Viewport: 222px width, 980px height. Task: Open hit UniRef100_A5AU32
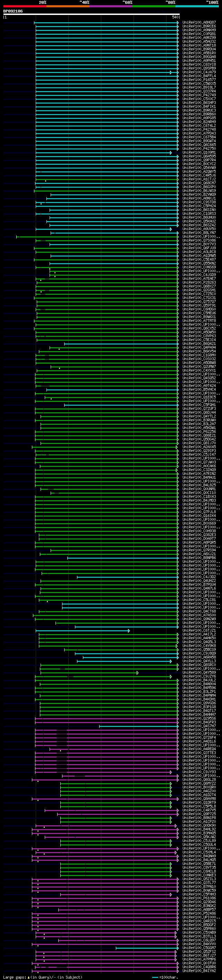coord(199,41)
